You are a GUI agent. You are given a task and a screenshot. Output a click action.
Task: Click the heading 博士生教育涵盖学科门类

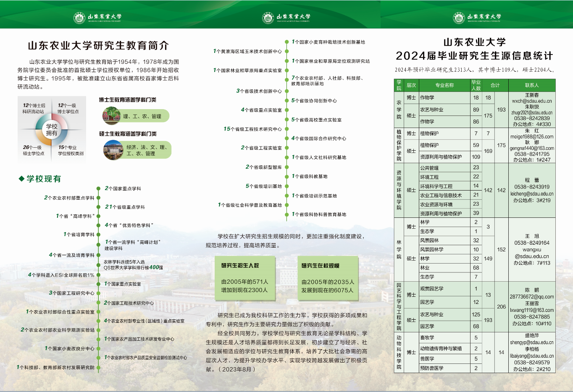(x=128, y=100)
